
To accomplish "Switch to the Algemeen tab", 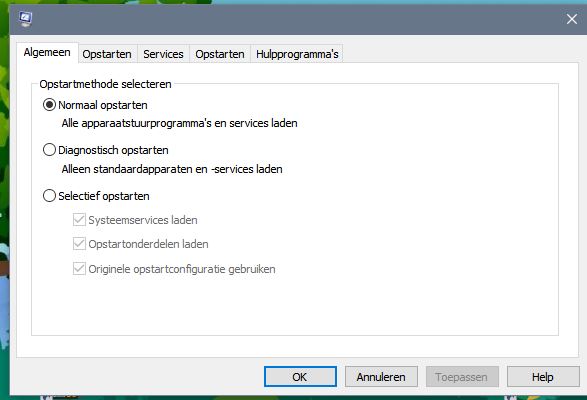I will click(47, 52).
